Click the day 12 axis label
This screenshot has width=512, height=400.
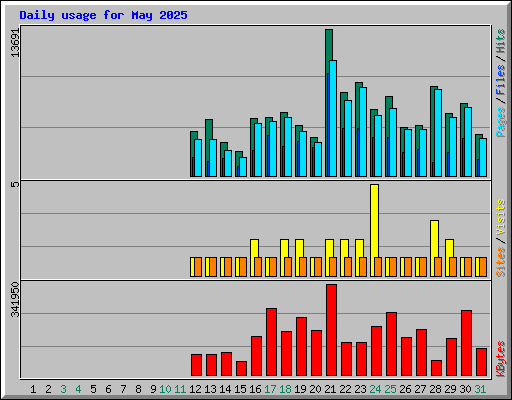(x=195, y=389)
